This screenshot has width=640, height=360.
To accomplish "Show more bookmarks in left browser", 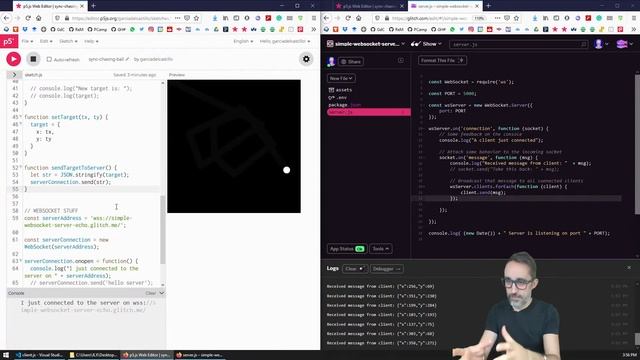I will [x=313, y=29].
